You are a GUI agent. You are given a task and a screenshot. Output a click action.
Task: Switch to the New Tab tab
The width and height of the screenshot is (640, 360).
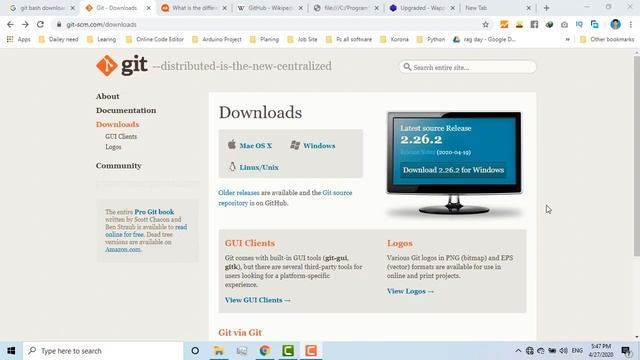[x=497, y=8]
